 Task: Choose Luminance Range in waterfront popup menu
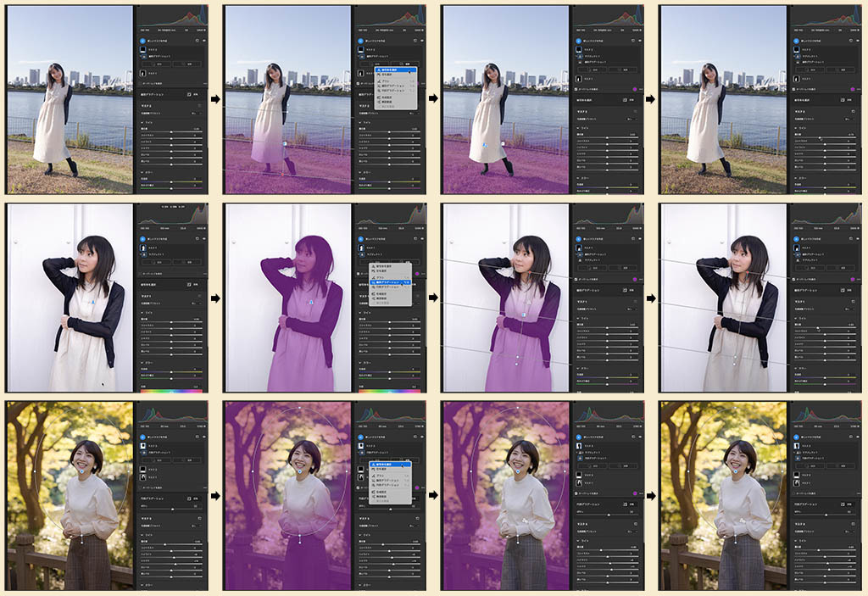point(396,102)
